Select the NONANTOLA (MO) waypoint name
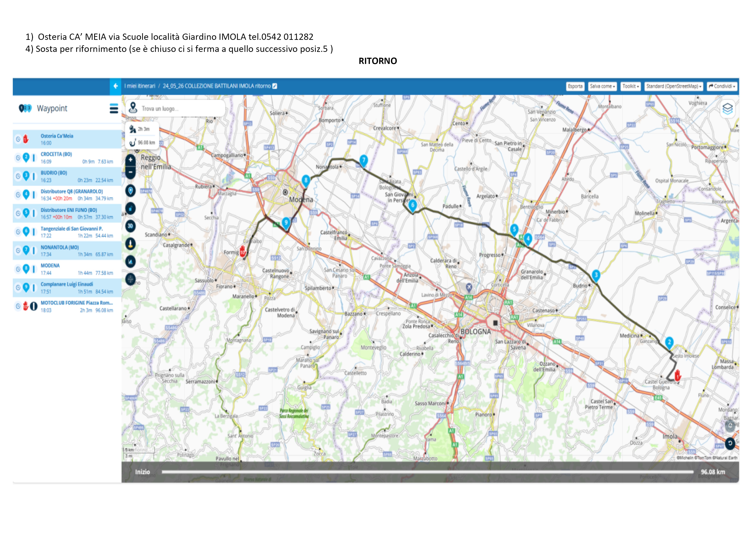 (x=60, y=247)
